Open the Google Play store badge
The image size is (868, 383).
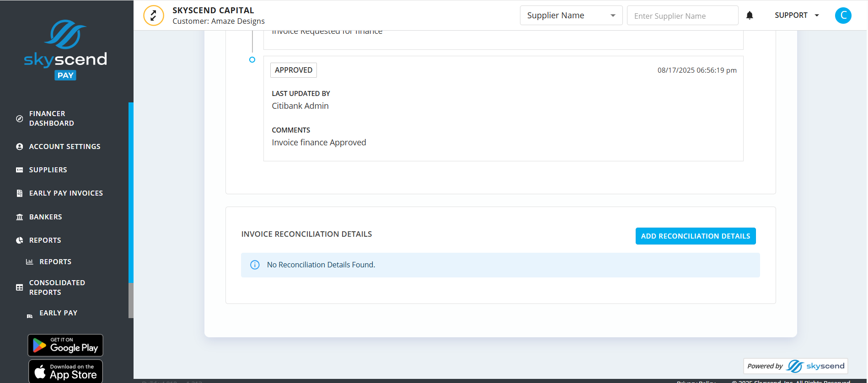[x=65, y=346]
